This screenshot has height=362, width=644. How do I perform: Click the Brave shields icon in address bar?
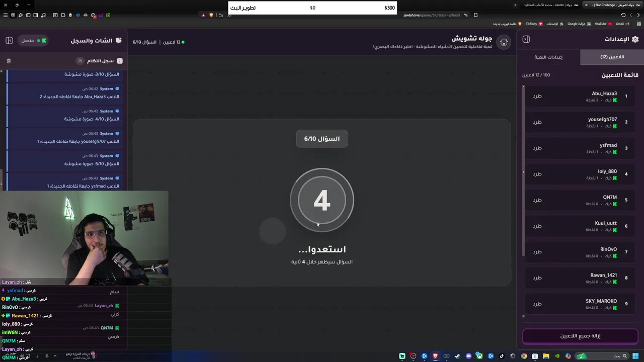(211, 15)
